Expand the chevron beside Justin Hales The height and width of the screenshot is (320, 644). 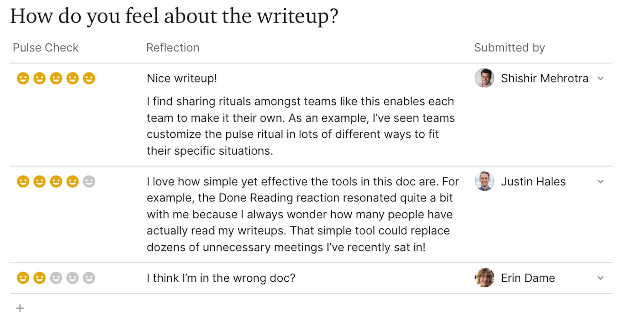point(601,182)
